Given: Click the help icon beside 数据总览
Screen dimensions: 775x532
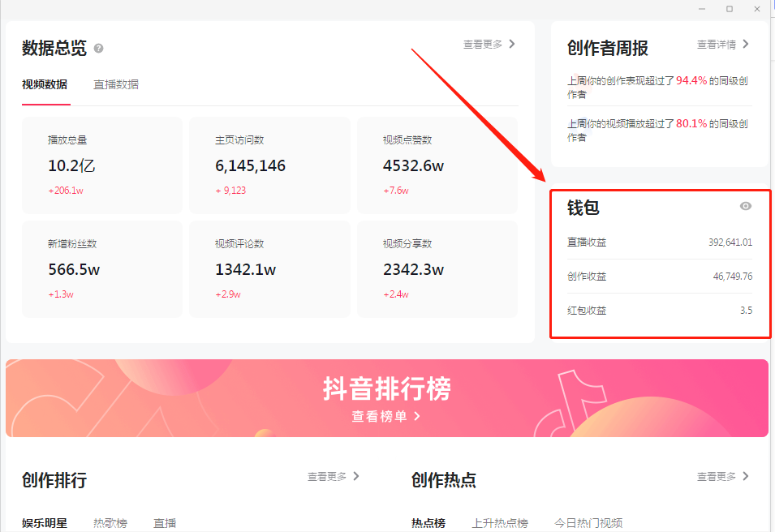Looking at the screenshot, I should pyautogui.click(x=98, y=49).
